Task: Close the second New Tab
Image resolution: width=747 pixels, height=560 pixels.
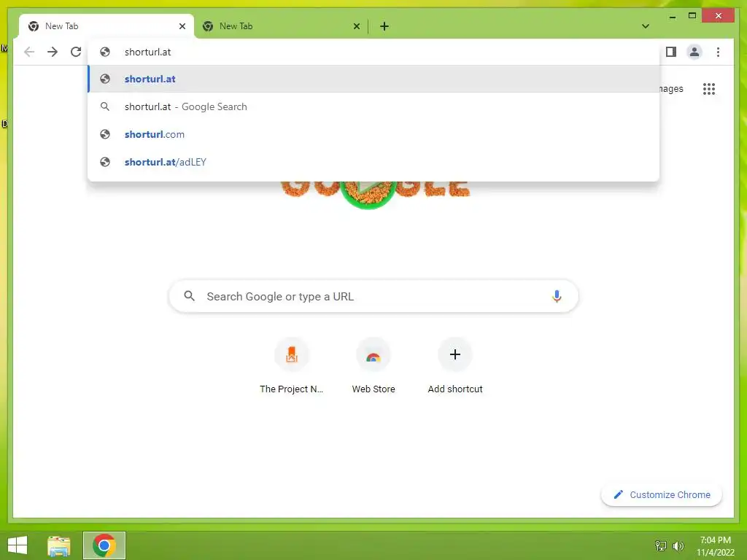Action: click(356, 26)
